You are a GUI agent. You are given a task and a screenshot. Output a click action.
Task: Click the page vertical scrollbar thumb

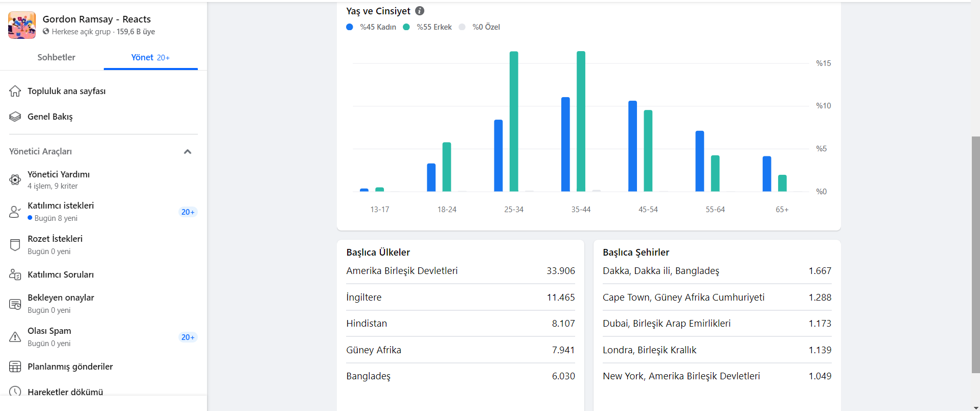[976, 255]
